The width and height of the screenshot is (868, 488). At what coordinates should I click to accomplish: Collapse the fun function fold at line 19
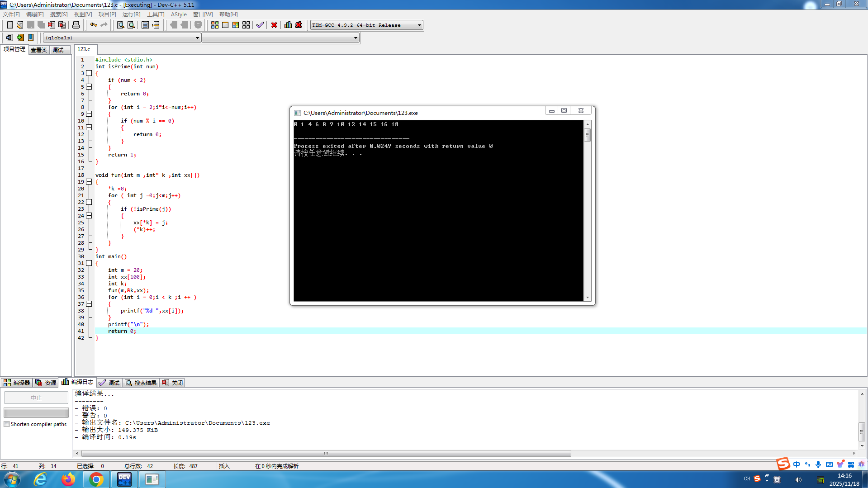89,182
